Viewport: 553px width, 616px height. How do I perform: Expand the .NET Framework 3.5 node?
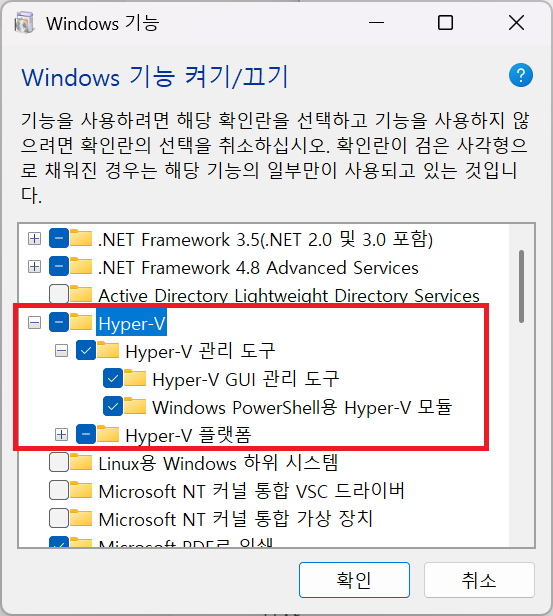[35, 238]
